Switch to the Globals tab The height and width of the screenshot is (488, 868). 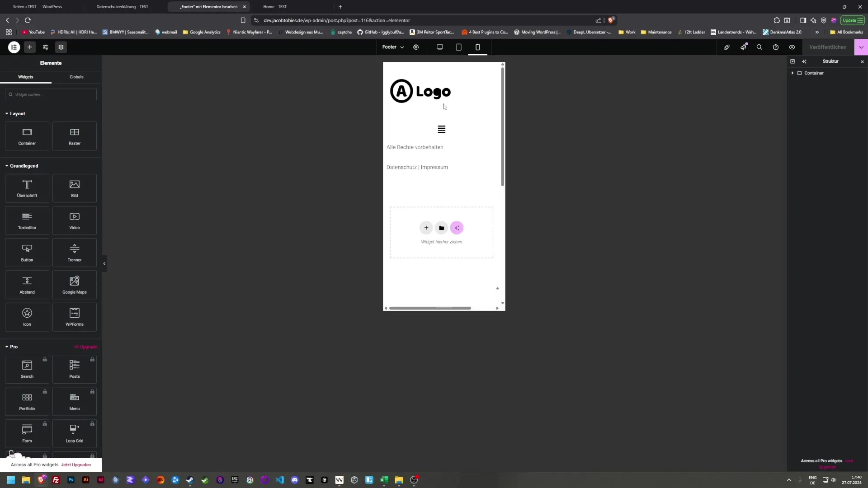pyautogui.click(x=76, y=77)
